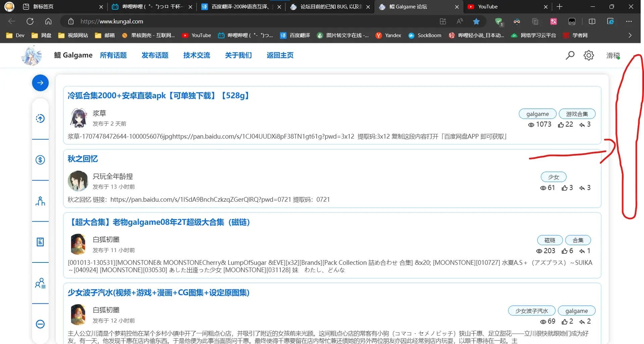Open the forum settings gear icon
The width and height of the screenshot is (644, 344).
point(589,55)
